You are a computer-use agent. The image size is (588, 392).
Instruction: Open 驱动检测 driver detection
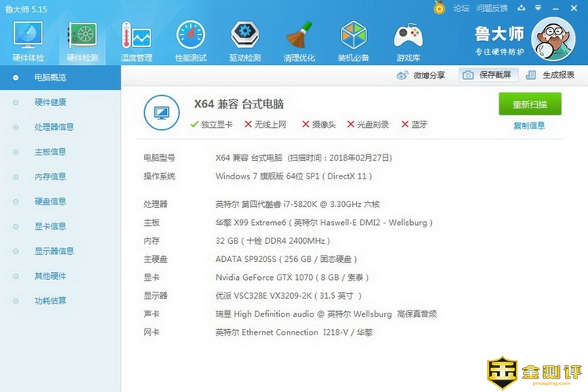tap(245, 39)
